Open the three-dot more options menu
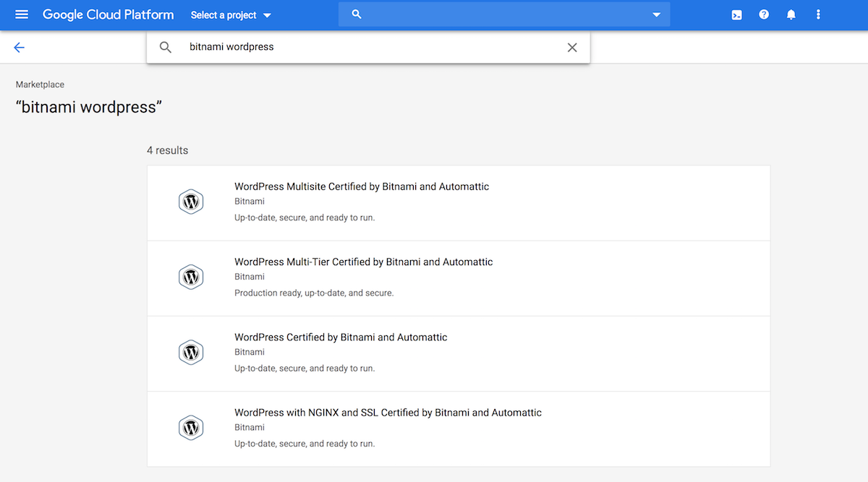 (x=818, y=14)
